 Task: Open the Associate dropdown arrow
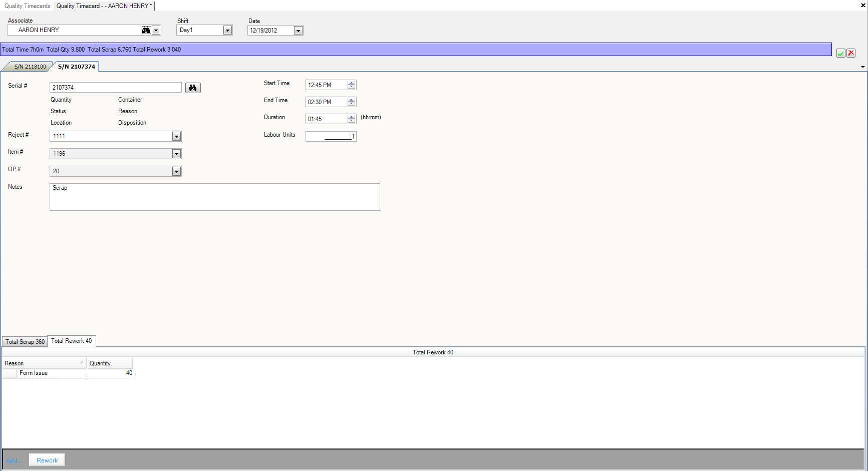click(156, 31)
